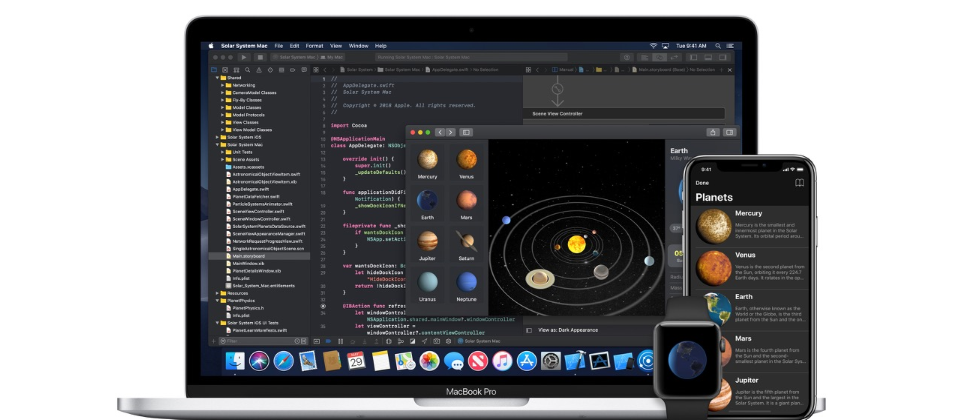
Task: Open the View menu
Action: coord(336,46)
